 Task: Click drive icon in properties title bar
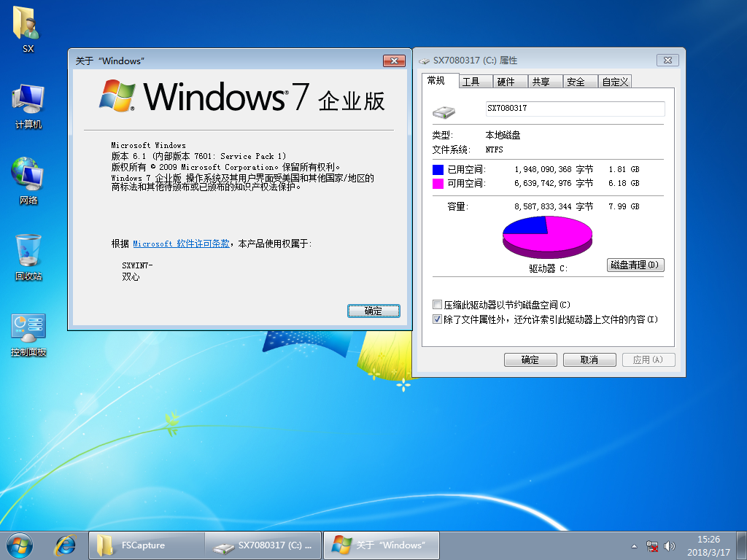[424, 61]
